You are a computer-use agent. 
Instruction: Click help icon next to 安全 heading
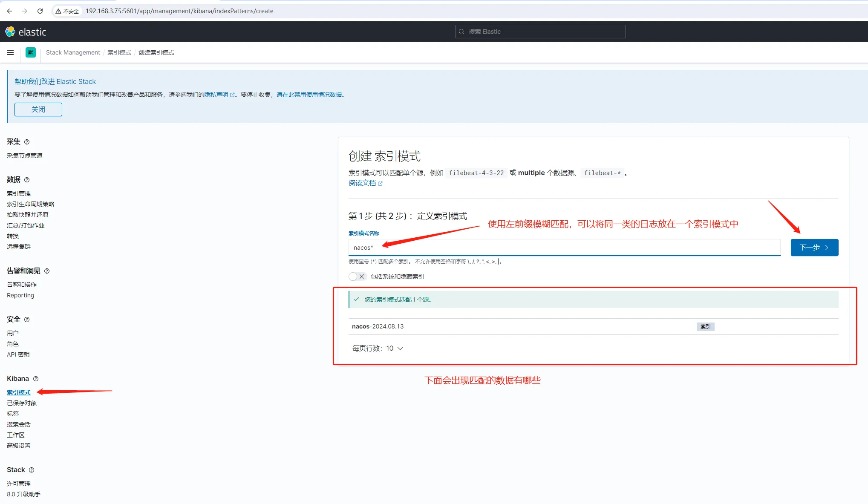tap(27, 320)
